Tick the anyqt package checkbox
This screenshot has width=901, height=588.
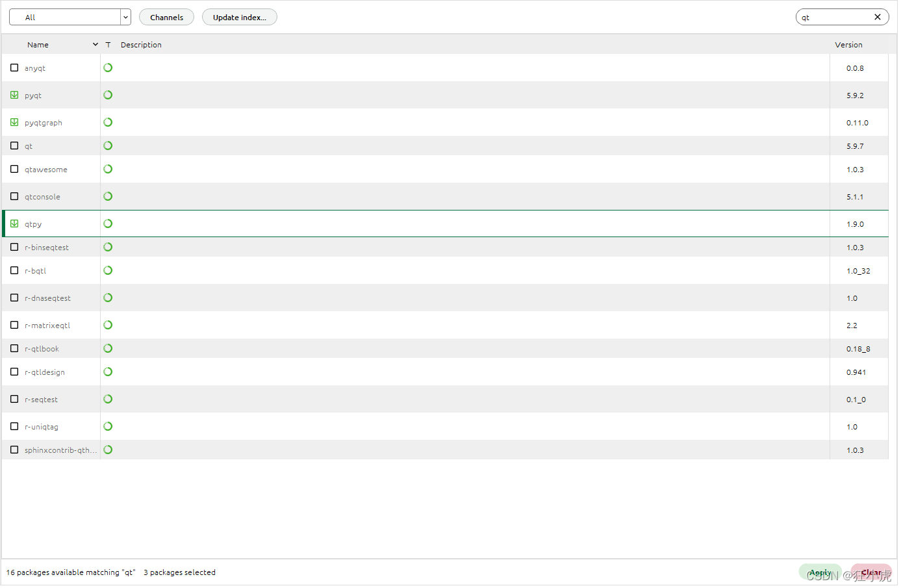pos(14,68)
